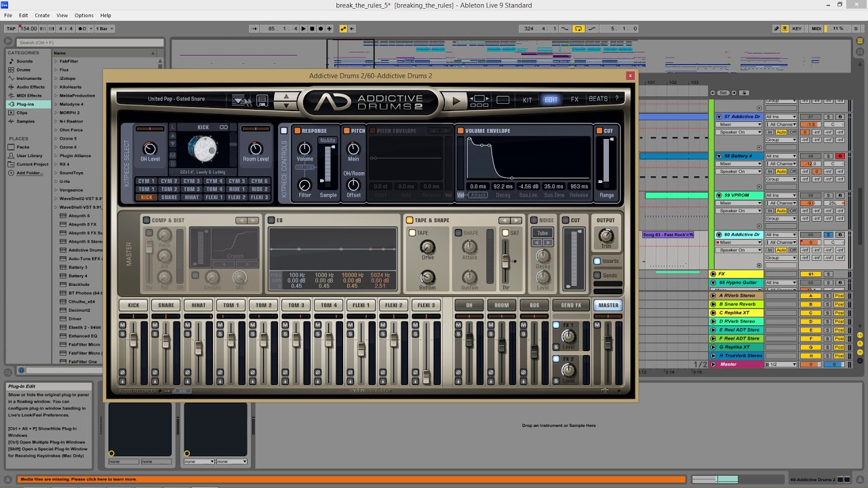Mute the OH mixer channel
Viewport: 868px width, 488px height.
[x=458, y=325]
